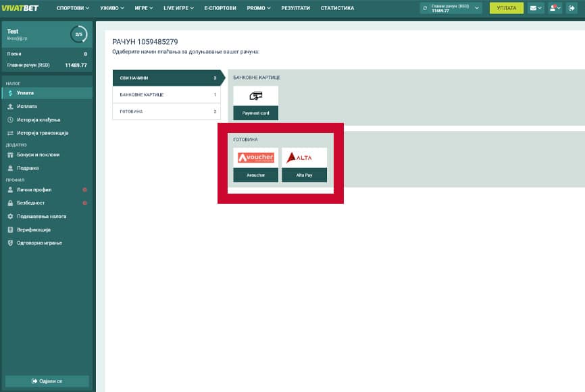Open Подешавања налога account settings
Image resolution: width=585 pixels, height=392 pixels.
(41, 217)
